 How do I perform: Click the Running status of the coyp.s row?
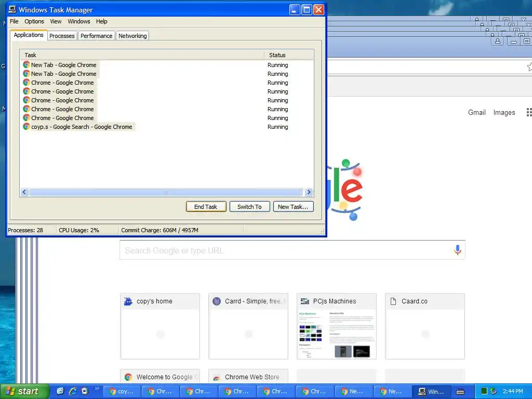pos(278,127)
